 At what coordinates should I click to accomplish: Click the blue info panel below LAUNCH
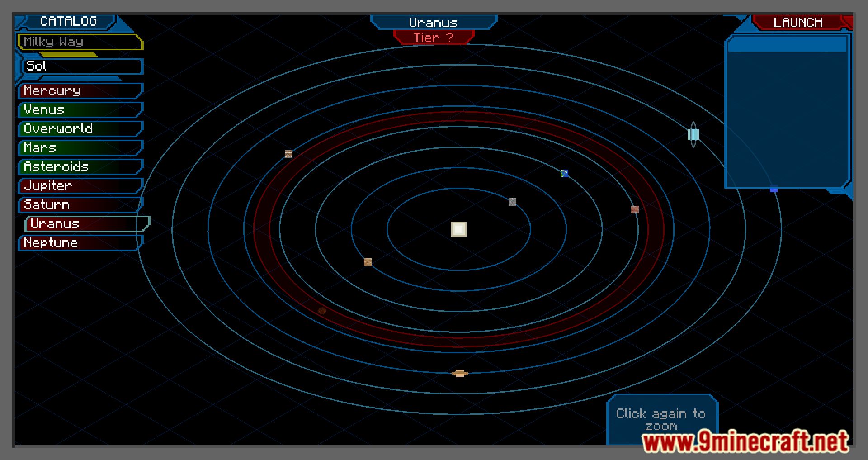pyautogui.click(x=787, y=112)
